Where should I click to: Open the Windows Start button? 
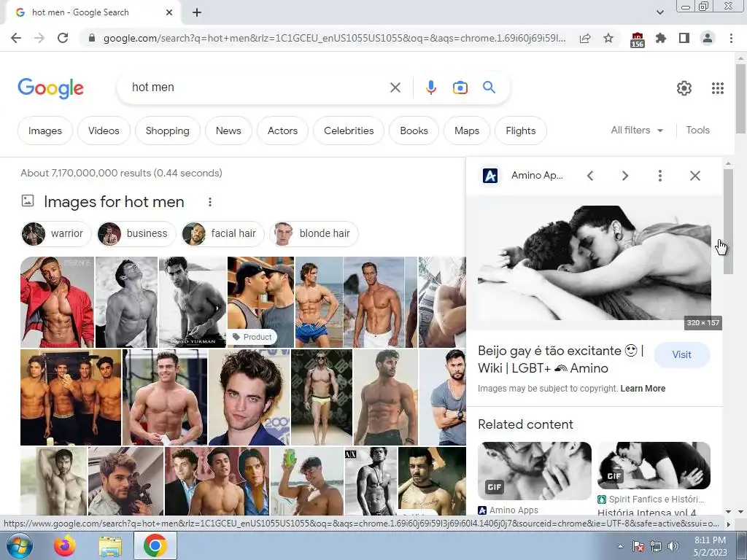[x=20, y=545]
